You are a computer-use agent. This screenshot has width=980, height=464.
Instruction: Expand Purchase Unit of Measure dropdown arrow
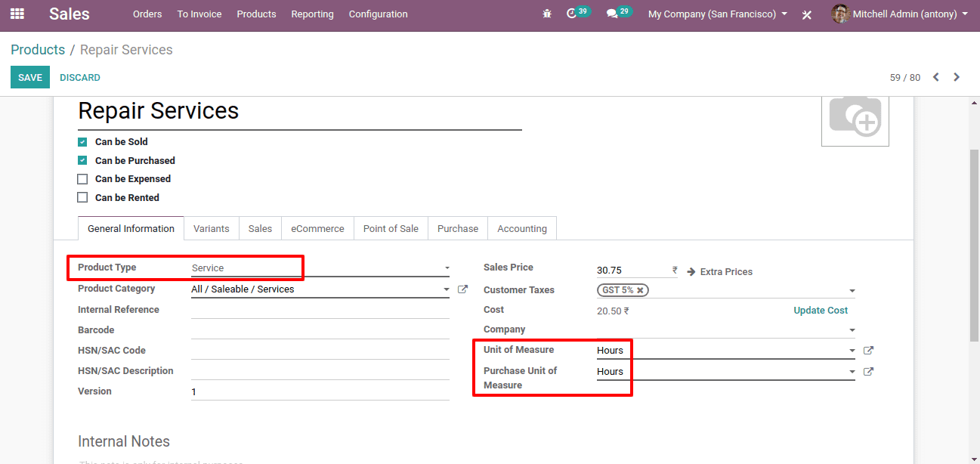pyautogui.click(x=852, y=373)
